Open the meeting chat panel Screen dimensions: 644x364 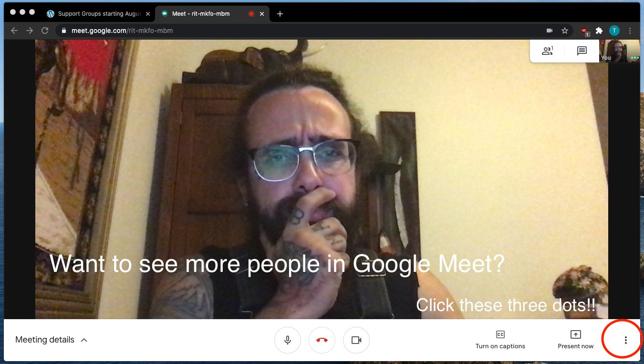582,51
